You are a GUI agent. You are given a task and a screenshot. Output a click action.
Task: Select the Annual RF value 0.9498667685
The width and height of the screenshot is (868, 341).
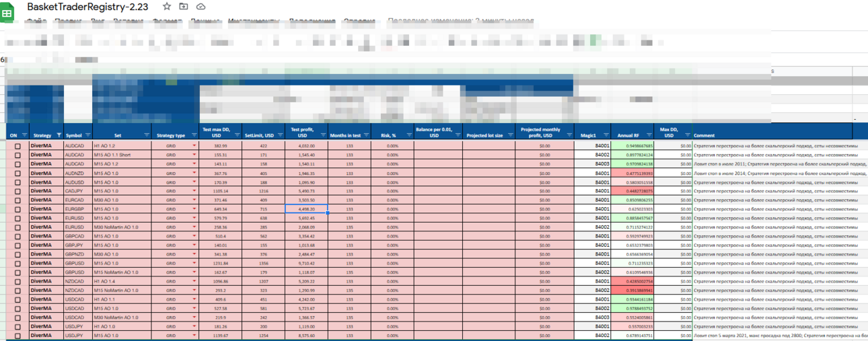point(632,146)
